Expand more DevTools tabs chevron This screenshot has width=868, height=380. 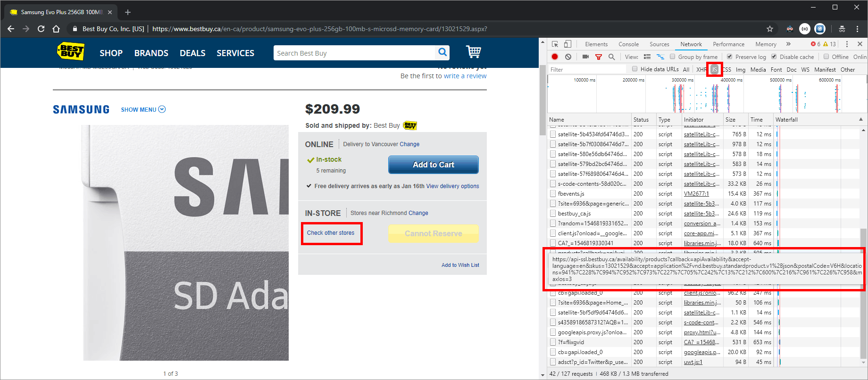point(788,44)
